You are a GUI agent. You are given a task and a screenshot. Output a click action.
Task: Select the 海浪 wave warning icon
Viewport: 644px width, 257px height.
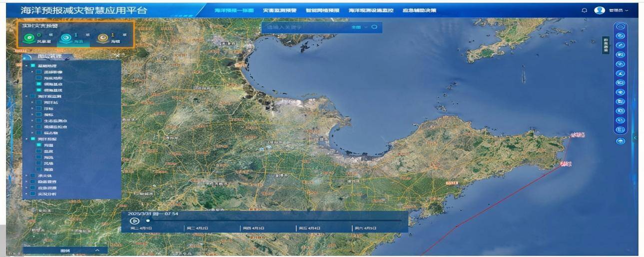66,37
